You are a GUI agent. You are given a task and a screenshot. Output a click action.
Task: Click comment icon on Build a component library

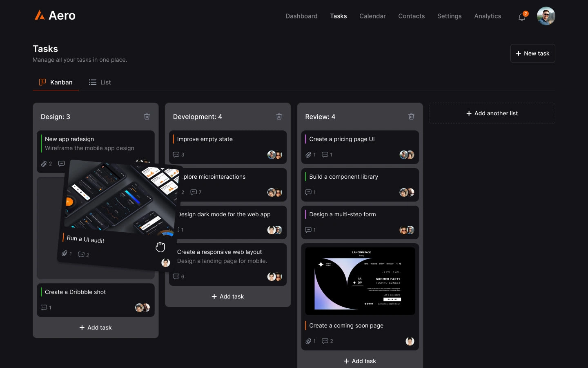308,192
